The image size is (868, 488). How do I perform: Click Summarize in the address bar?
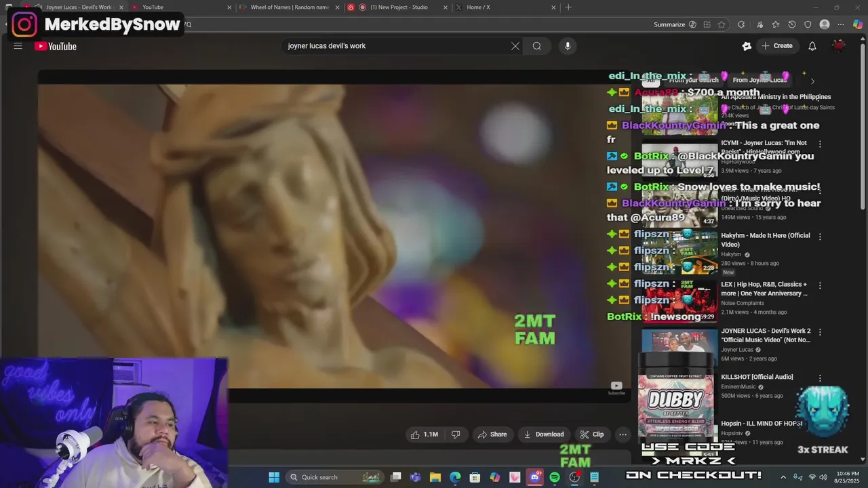click(675, 24)
